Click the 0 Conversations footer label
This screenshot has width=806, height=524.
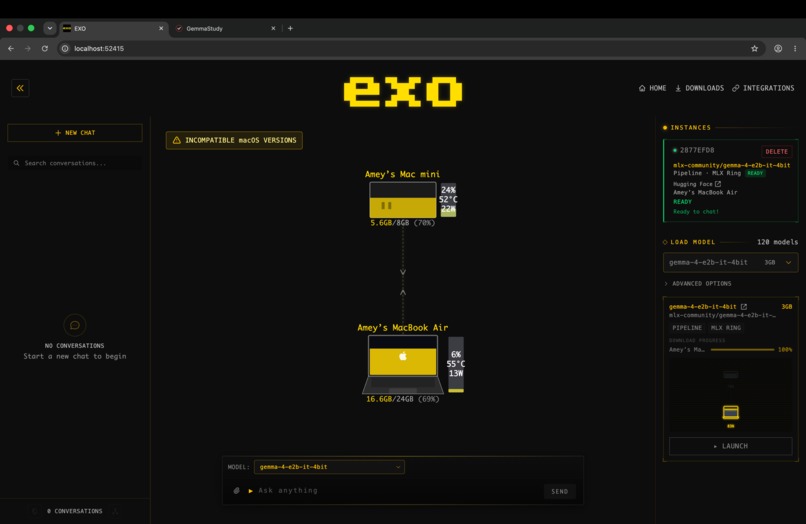coord(75,511)
